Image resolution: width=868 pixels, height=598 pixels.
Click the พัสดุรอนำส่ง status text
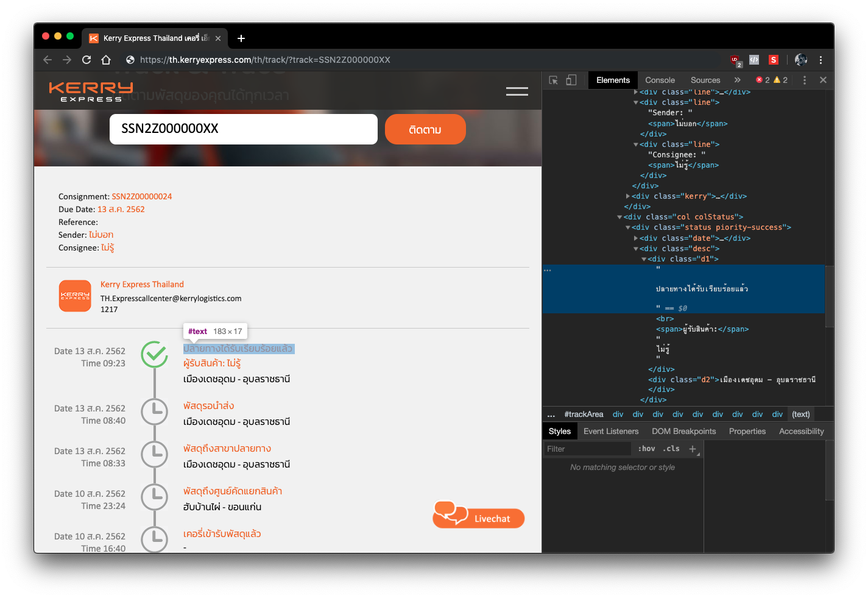pos(208,406)
